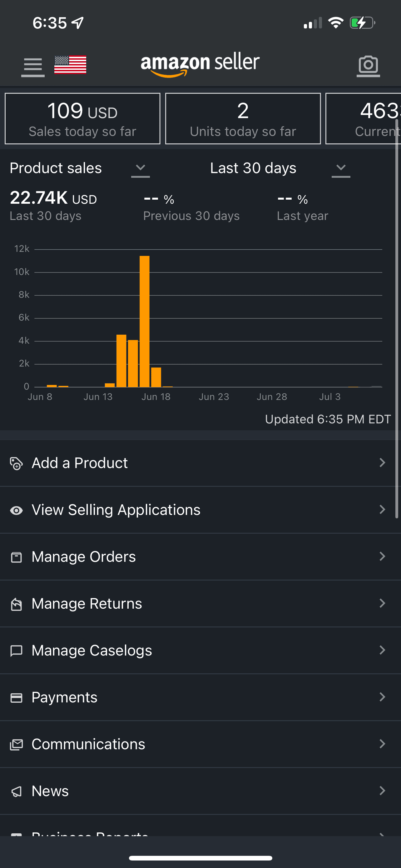Viewport: 401px width, 868px height.
Task: Tap the Communications envelope icon
Action: point(16,744)
